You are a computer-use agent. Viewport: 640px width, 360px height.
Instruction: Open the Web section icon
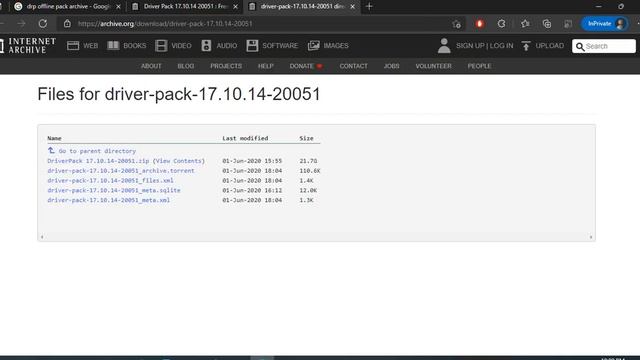(x=73, y=46)
